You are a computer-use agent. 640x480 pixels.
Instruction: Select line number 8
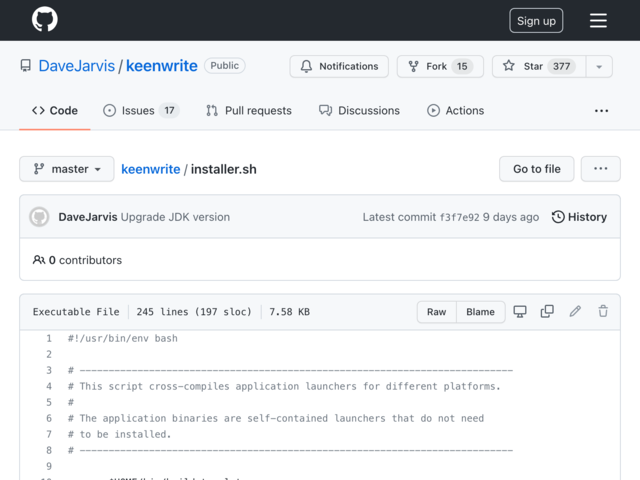pos(49,450)
